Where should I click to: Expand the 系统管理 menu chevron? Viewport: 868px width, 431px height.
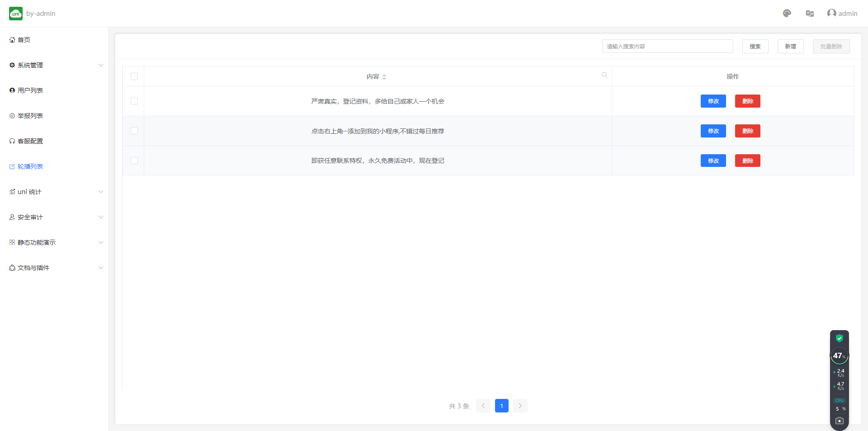coord(101,65)
